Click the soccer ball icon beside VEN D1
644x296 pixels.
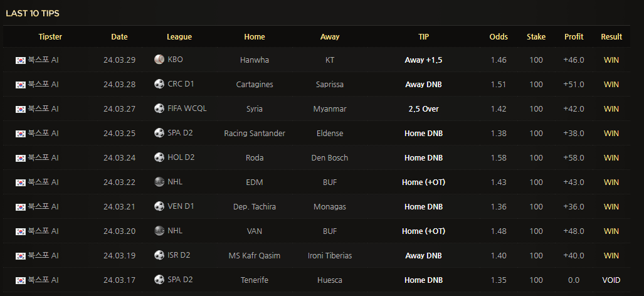coord(159,206)
